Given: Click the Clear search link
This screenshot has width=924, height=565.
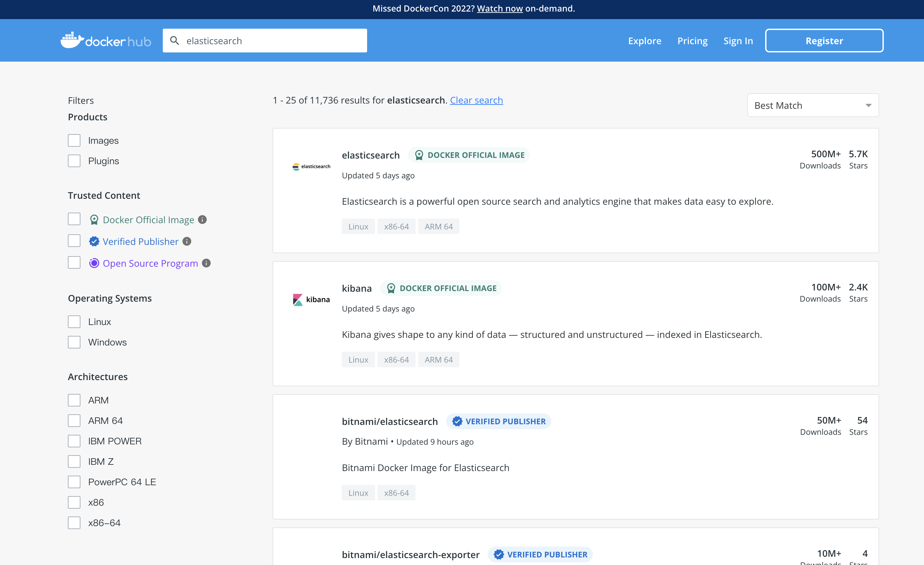Looking at the screenshot, I should (x=476, y=100).
